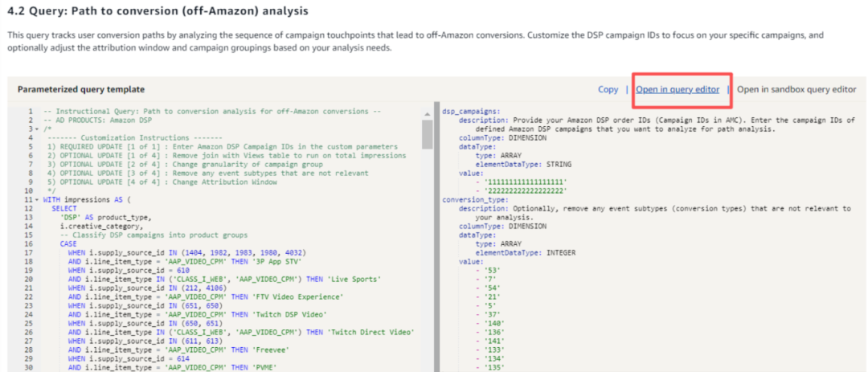Click 'OPTIONAL UPDATE [3 of 4]' comment line
The image size is (868, 372).
click(x=208, y=174)
